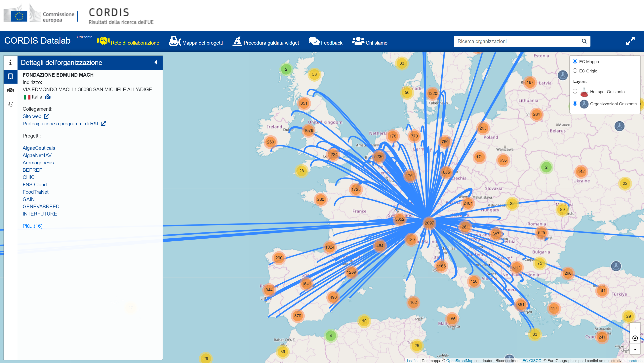Open the OpenStreetMap attribution link
This screenshot has width=644, height=363.
coord(460,360)
